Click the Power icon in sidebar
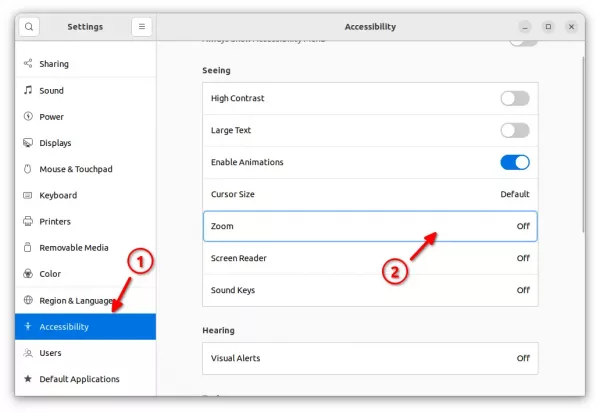Screen dimensions: 600x413 (x=28, y=116)
